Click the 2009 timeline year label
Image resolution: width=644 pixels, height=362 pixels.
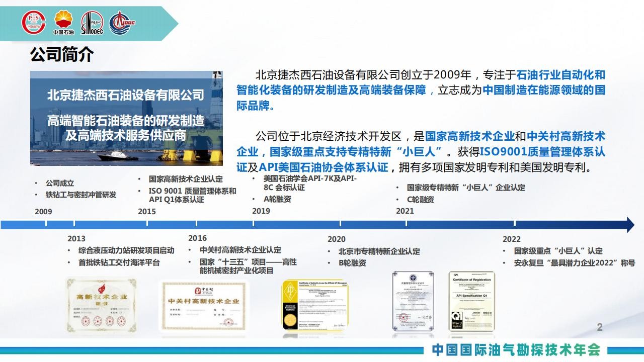tap(43, 212)
